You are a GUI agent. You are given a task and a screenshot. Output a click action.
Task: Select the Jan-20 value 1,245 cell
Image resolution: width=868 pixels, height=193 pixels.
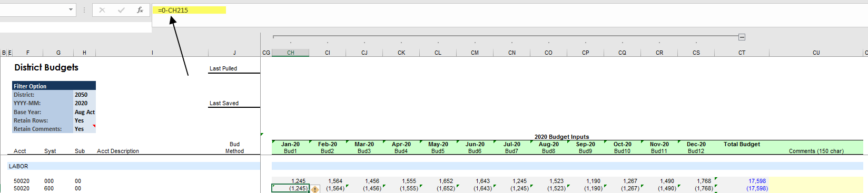coord(291,181)
